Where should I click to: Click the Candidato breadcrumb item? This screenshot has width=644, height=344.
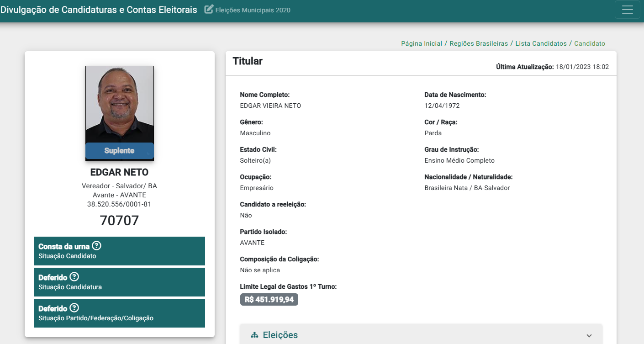590,43
